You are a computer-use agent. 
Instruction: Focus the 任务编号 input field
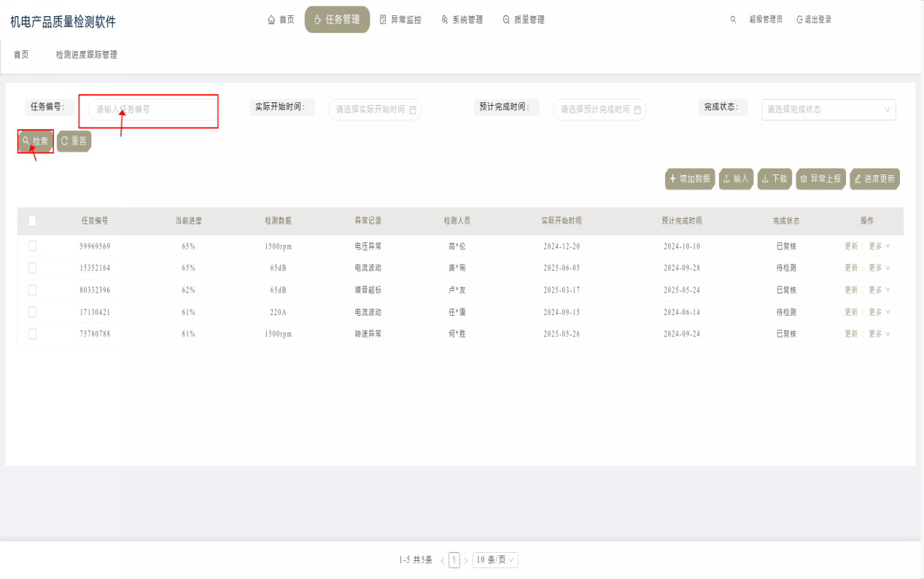[x=153, y=109]
